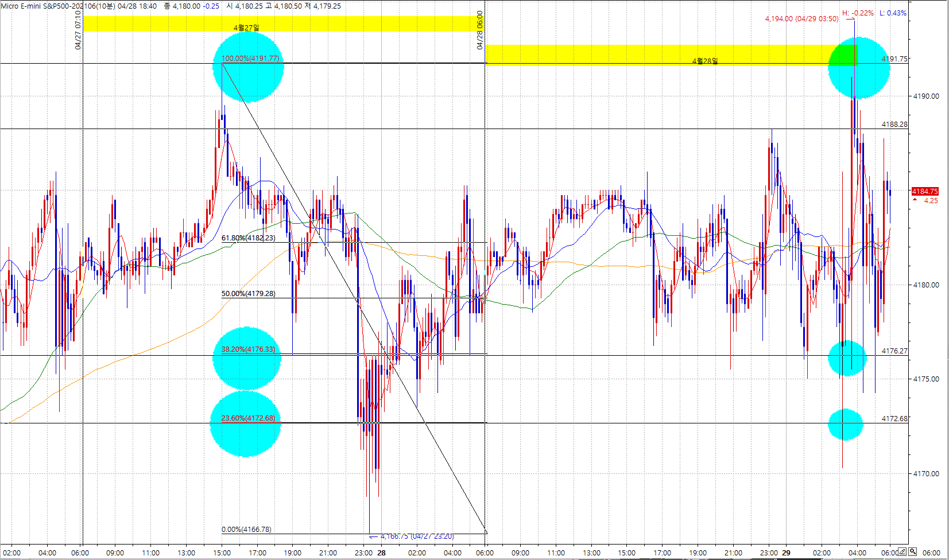Click the 38.20%(4176.33) retracement label
This screenshot has width=949, height=560.
coord(248,349)
